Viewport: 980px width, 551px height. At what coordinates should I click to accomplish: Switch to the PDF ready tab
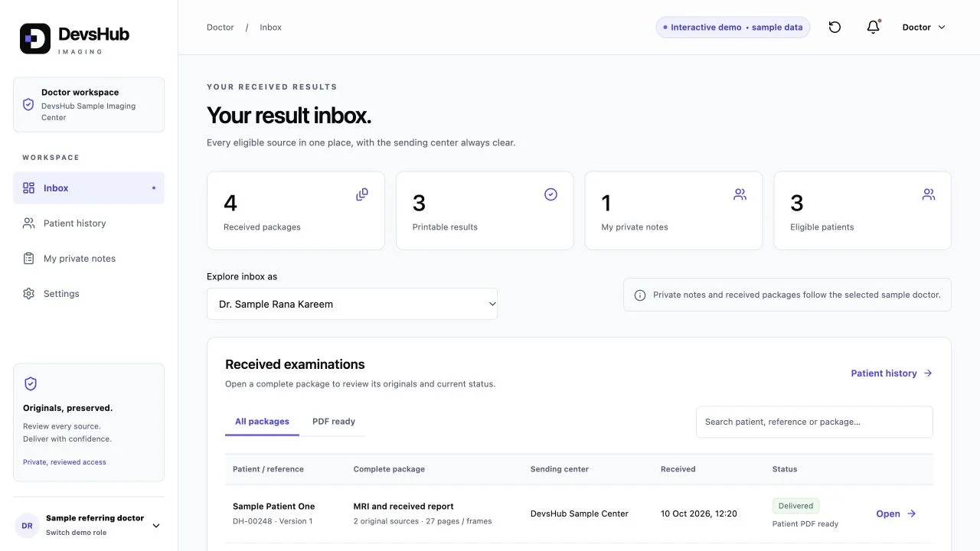[334, 422]
